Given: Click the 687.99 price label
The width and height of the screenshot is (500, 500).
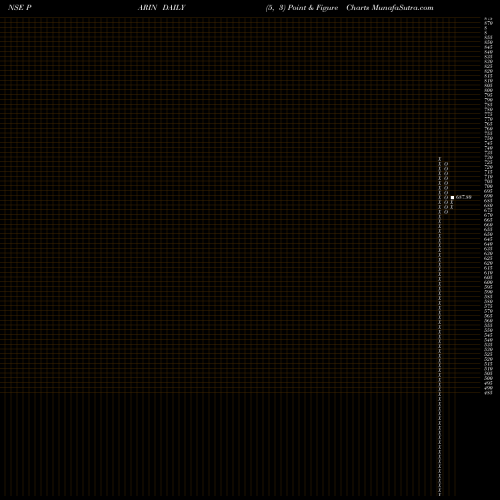Looking at the screenshot, I should pyautogui.click(x=464, y=197).
